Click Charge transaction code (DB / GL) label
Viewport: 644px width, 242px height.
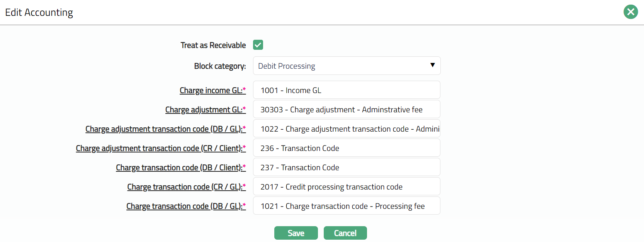pos(184,206)
